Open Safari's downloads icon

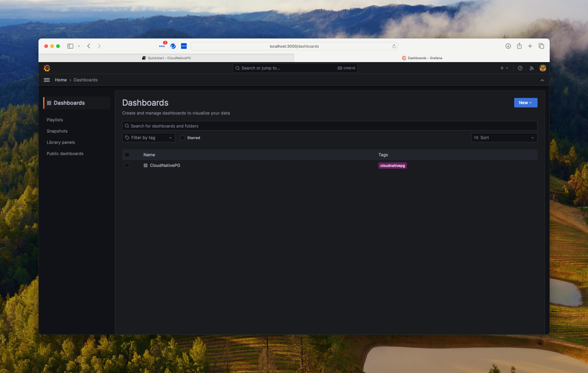[508, 46]
